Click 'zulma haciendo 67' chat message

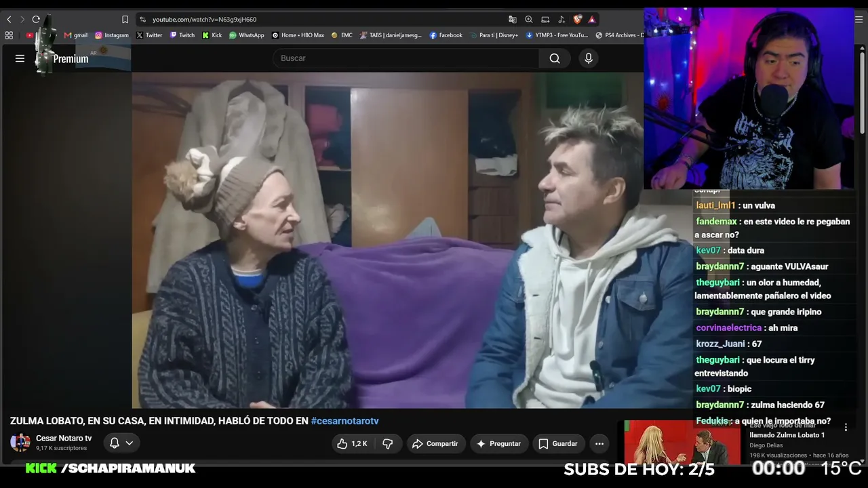(787, 405)
